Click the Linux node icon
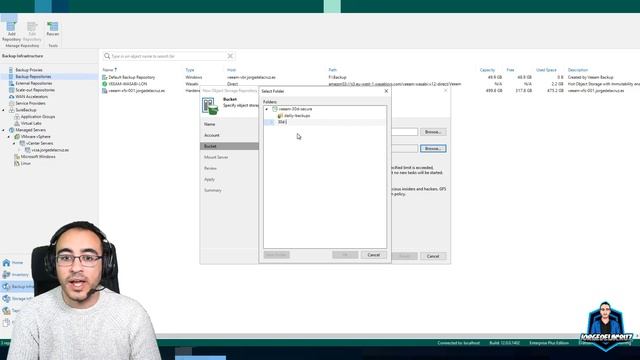This screenshot has width=640, height=360. tap(17, 163)
